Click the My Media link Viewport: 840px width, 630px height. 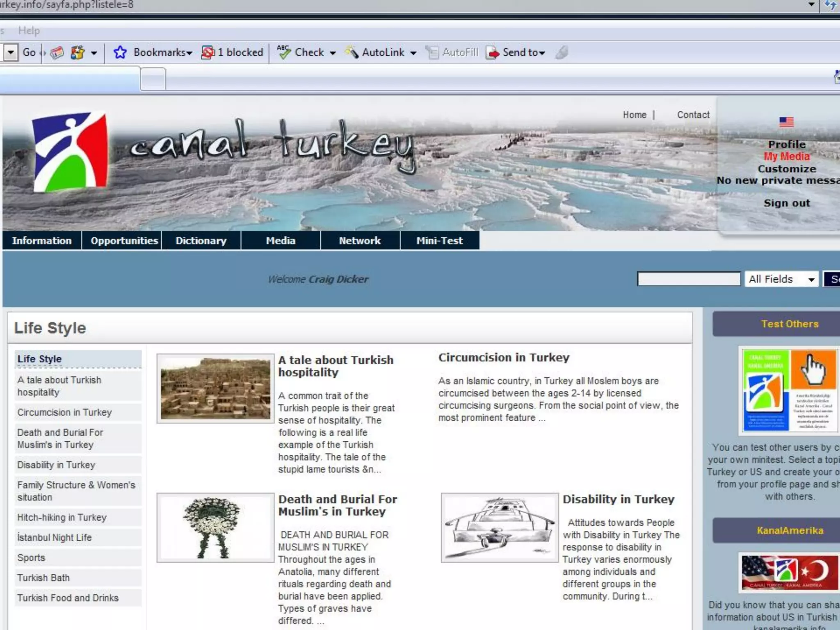(786, 156)
